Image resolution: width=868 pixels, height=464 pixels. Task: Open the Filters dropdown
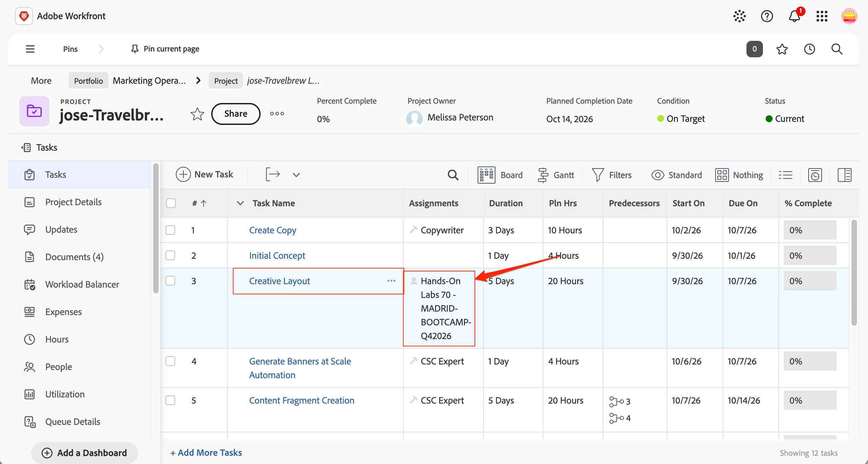(x=612, y=175)
